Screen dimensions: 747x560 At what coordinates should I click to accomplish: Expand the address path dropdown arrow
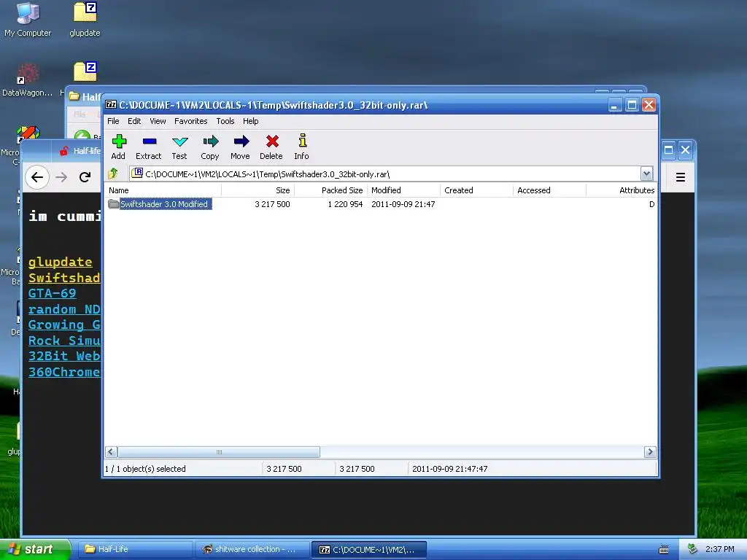646,174
